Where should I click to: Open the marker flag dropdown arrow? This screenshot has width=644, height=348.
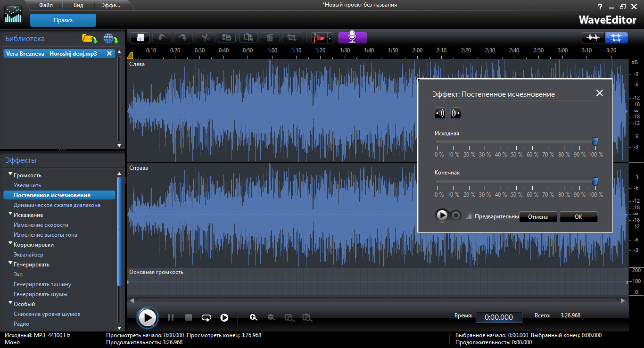[x=330, y=38]
